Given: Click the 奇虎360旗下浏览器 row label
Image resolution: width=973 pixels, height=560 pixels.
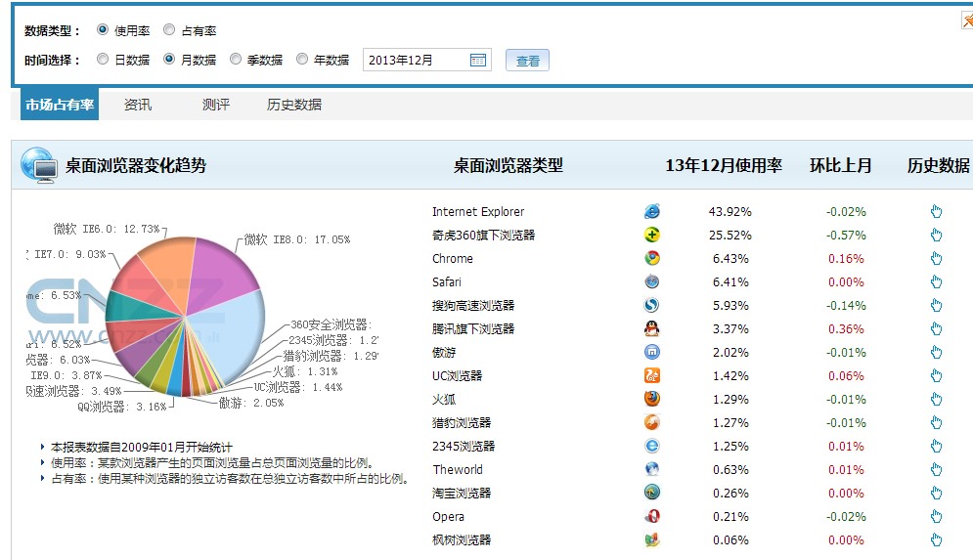Looking at the screenshot, I should click(x=483, y=235).
